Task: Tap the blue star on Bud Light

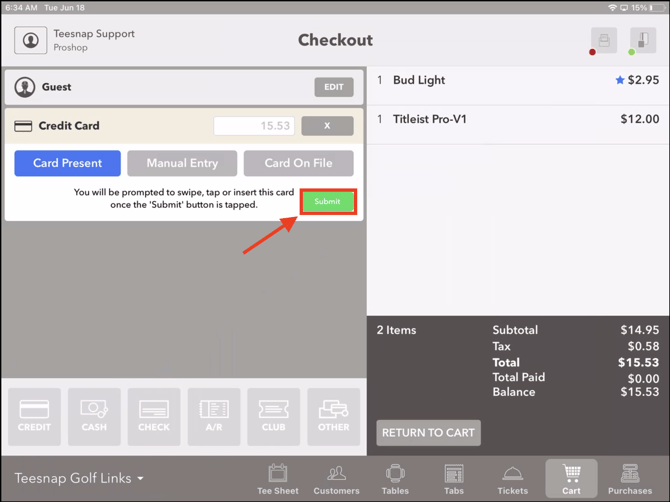Action: click(x=620, y=80)
